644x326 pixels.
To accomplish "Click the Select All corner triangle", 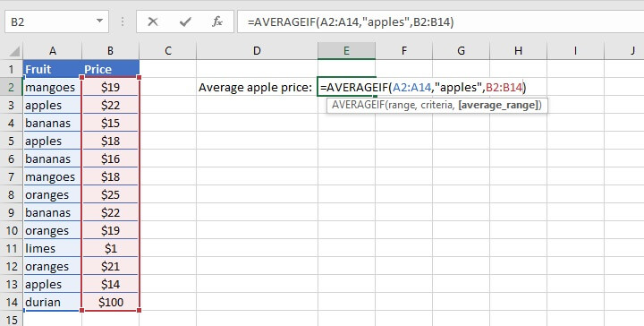I will (14, 51).
